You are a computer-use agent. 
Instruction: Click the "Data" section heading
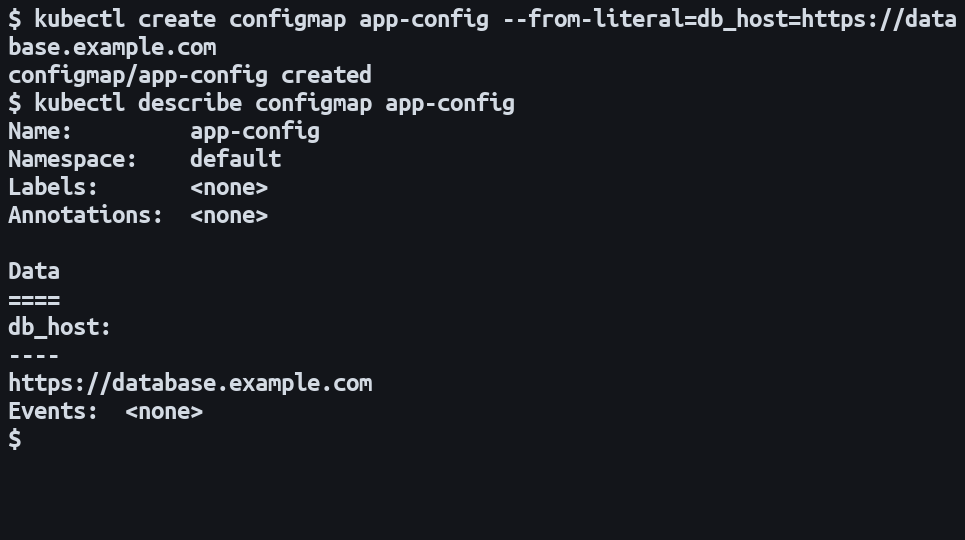[x=34, y=271]
